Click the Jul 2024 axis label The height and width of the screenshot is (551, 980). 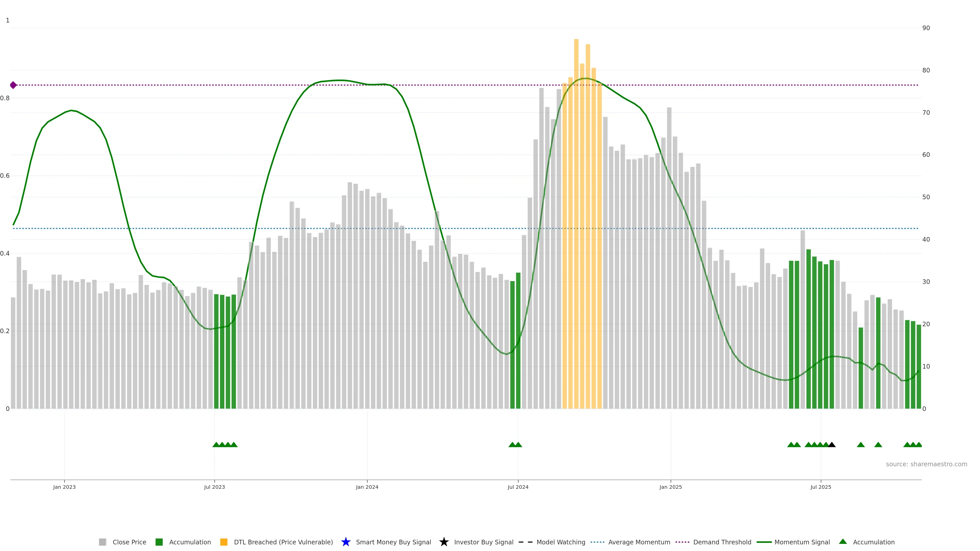click(x=518, y=487)
